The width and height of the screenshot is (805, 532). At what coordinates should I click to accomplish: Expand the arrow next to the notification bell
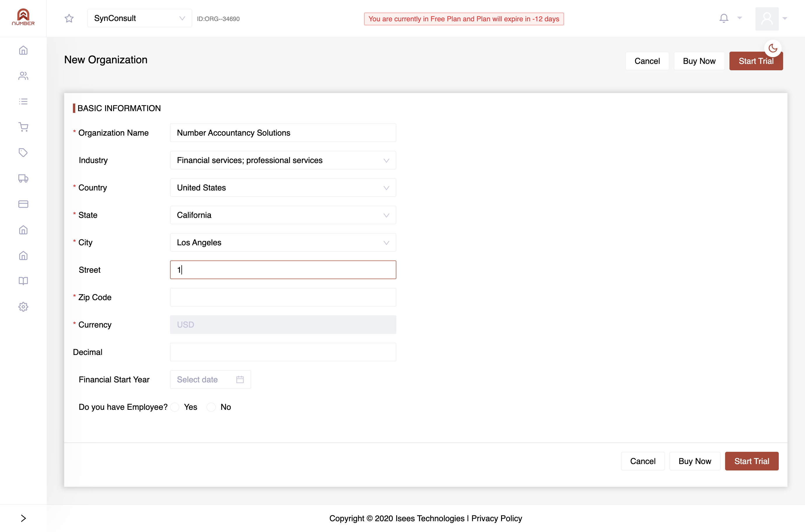point(740,18)
